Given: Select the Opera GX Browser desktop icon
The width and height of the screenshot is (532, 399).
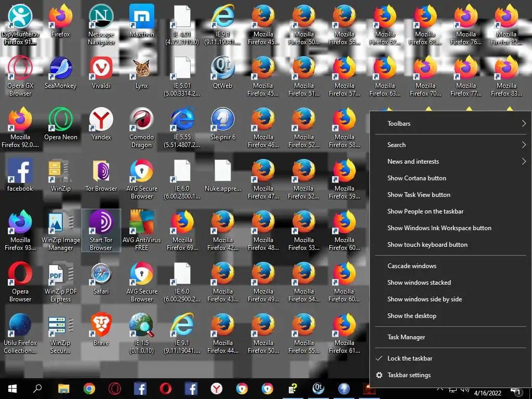Looking at the screenshot, I should tap(20, 76).
